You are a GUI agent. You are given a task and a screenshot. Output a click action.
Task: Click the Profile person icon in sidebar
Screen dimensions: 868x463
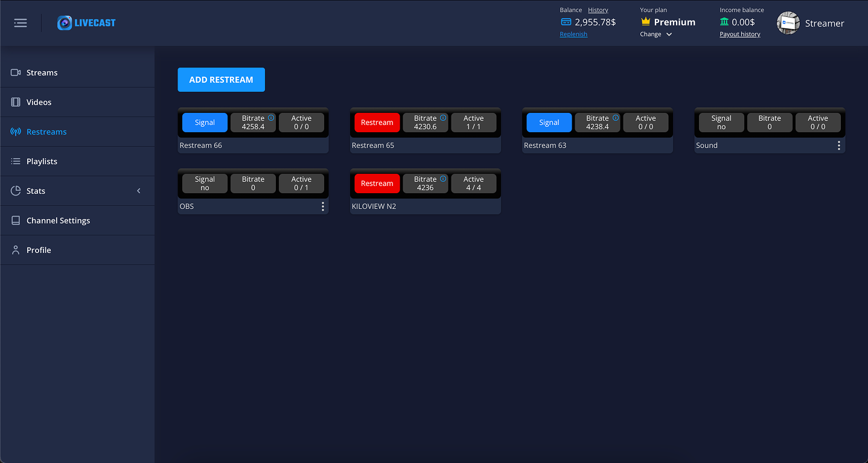(x=15, y=250)
